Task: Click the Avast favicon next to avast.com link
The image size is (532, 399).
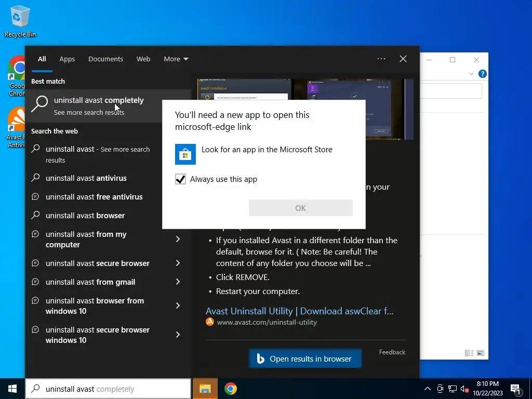Action: pos(210,322)
